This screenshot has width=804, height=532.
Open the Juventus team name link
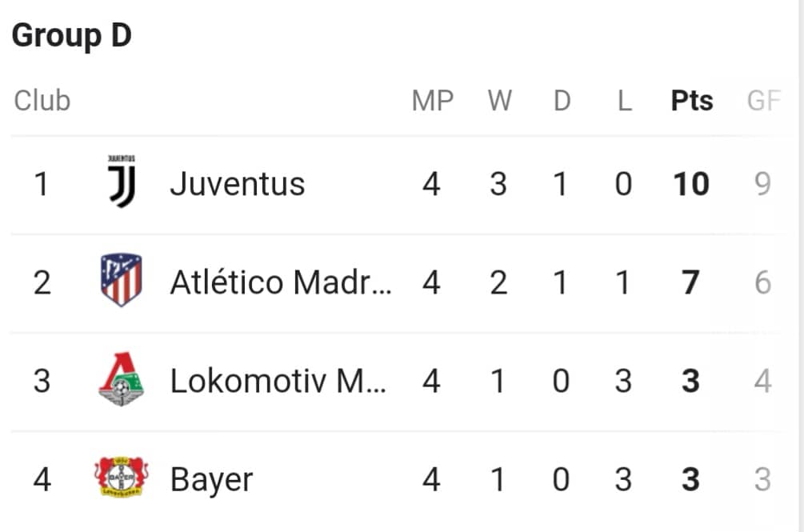[238, 183]
